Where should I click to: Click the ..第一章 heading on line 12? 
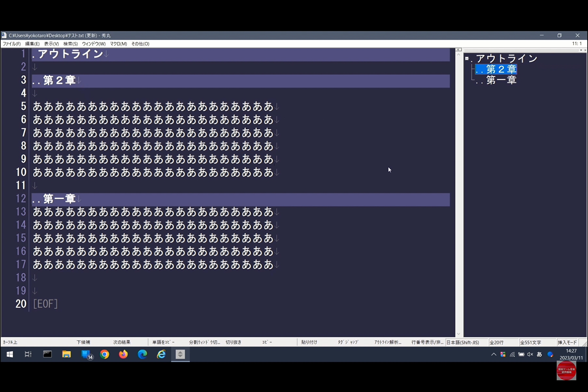pyautogui.click(x=54, y=199)
